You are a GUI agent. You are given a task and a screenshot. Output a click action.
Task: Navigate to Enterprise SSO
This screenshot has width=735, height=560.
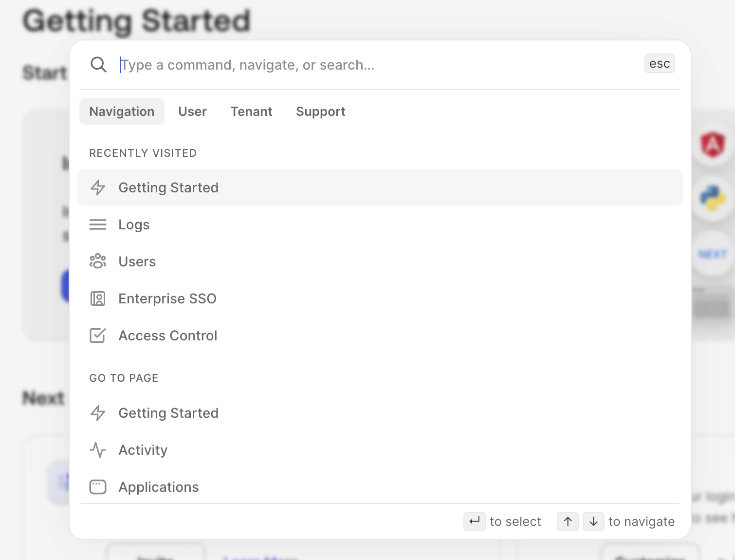tap(380, 299)
